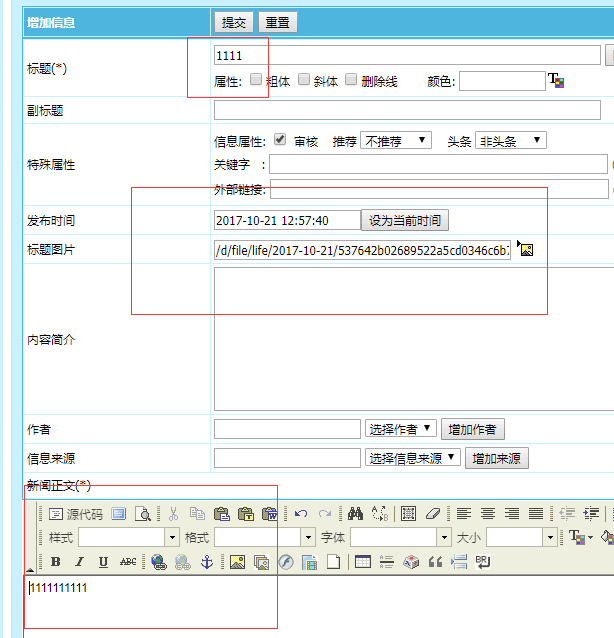Open image picker next to 标题图片 field
The width and height of the screenshot is (614, 638).
pyautogui.click(x=526, y=249)
